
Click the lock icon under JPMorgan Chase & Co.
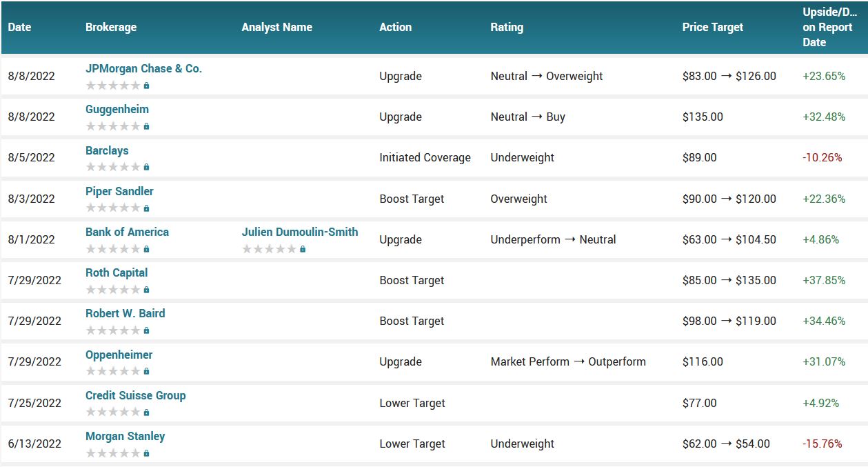[x=146, y=86]
